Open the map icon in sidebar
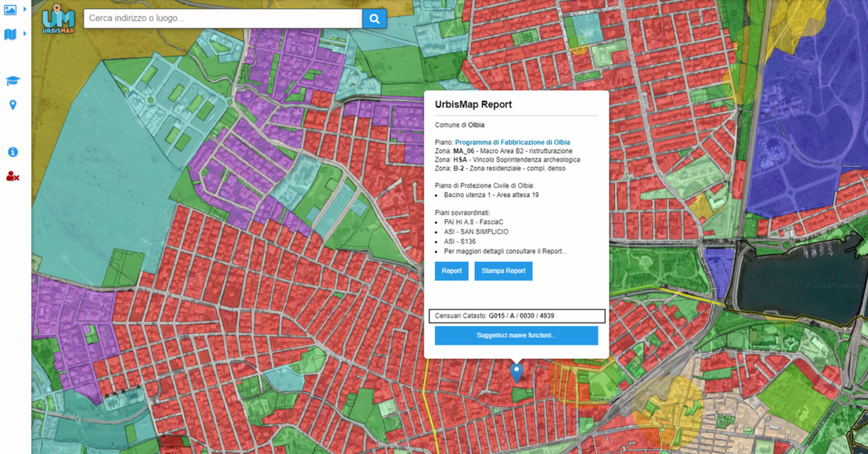 click(x=10, y=35)
